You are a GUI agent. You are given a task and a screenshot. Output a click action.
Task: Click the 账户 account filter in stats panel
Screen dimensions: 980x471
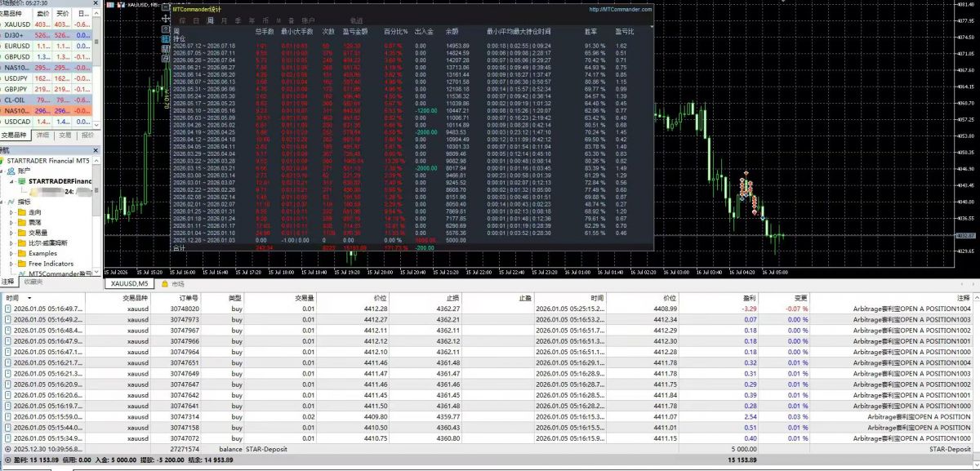coord(308,20)
